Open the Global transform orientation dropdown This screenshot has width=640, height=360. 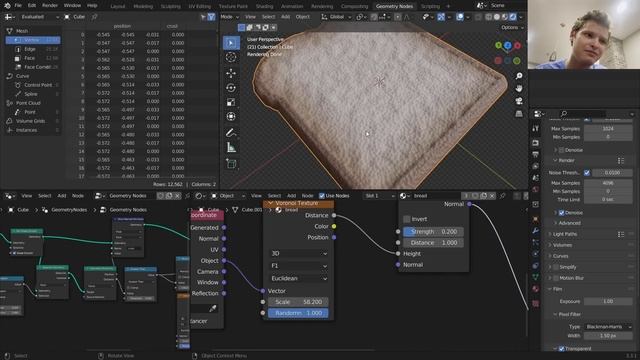337,17
